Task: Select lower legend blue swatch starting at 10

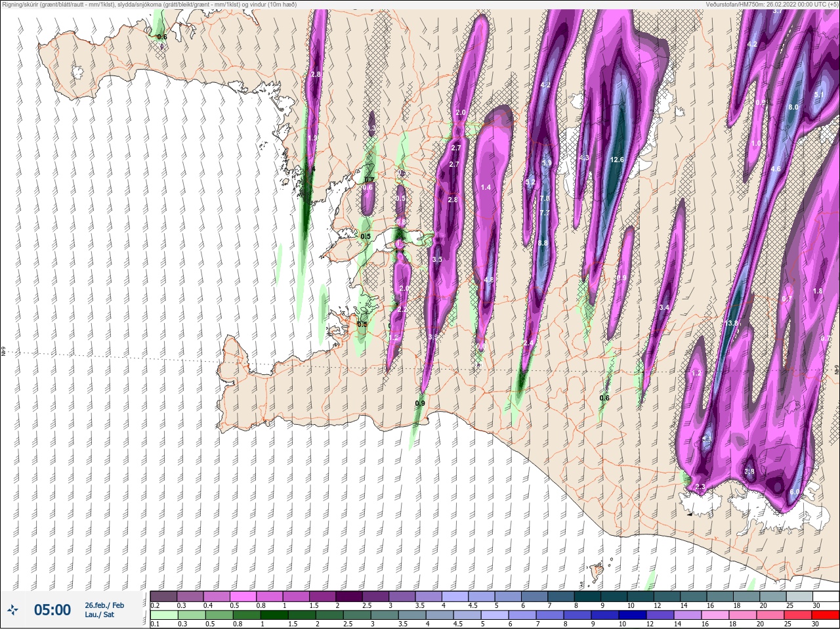Action: pos(633,615)
